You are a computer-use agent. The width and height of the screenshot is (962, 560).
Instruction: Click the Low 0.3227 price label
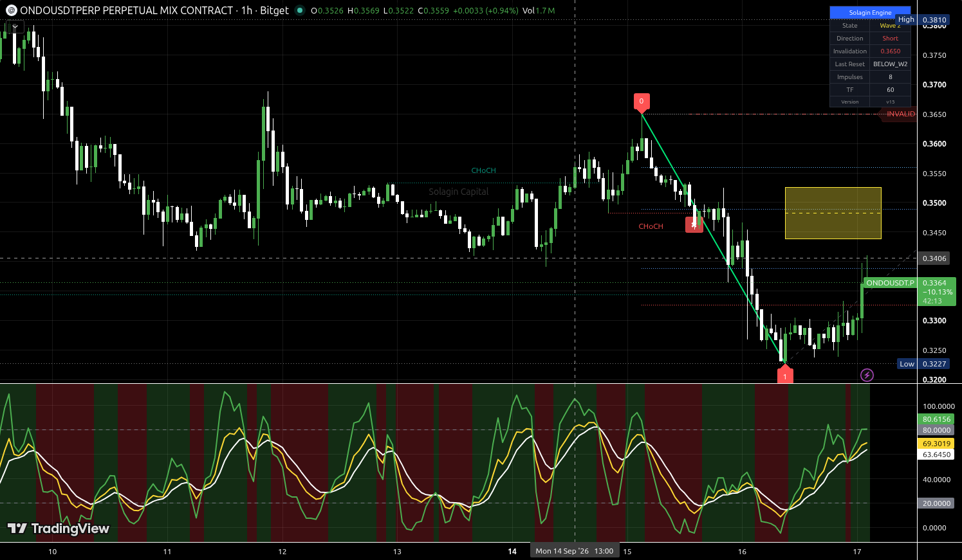coord(923,364)
